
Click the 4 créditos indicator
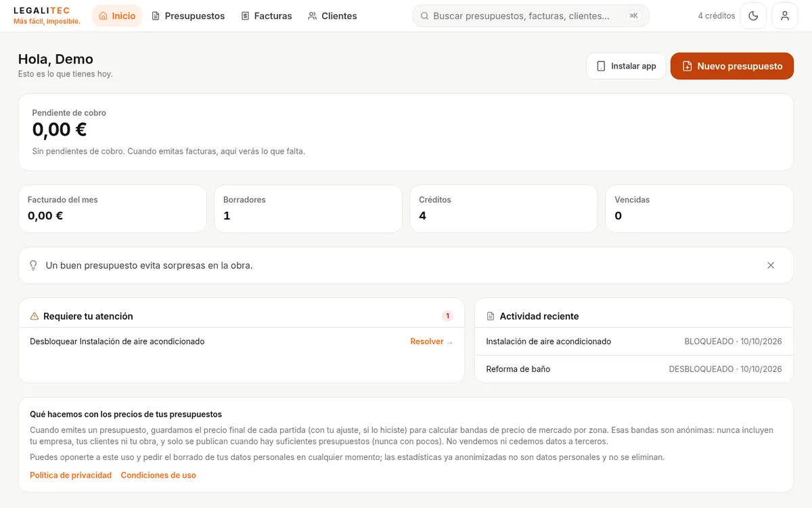pos(716,16)
